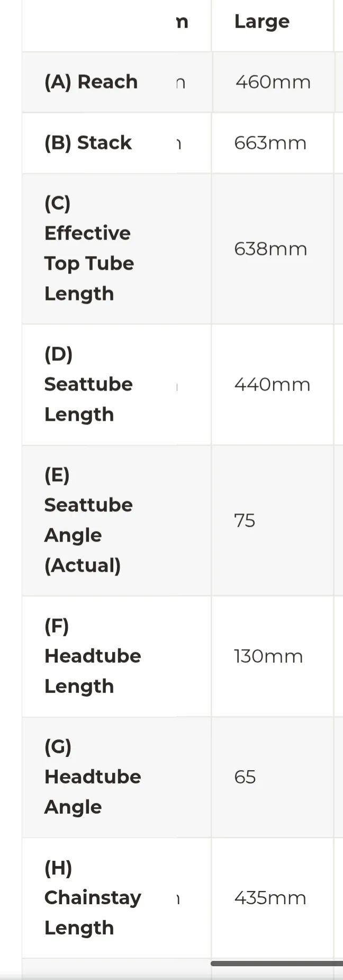The image size is (343, 980).
Task: Select the Effective Top Tube Length label
Action: [x=89, y=248]
